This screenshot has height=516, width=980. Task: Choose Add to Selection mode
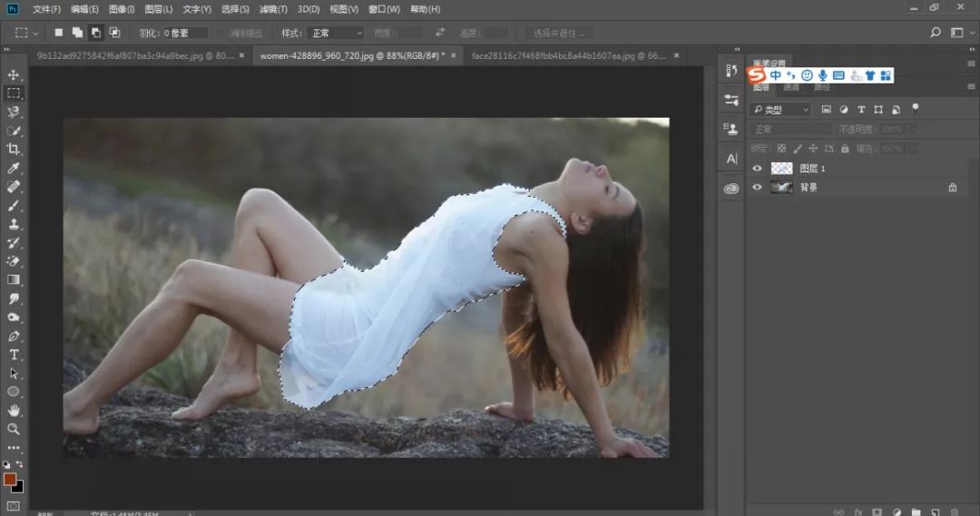[x=77, y=33]
